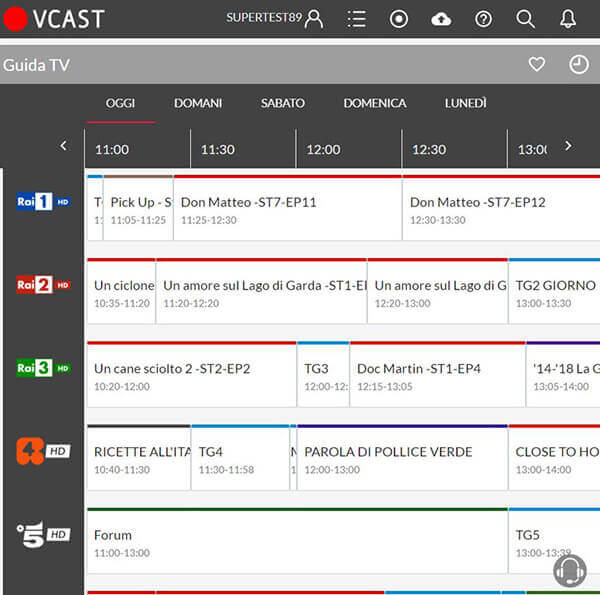The width and height of the screenshot is (600, 595).
Task: Open TG2 GIORNO program
Action: point(554,292)
